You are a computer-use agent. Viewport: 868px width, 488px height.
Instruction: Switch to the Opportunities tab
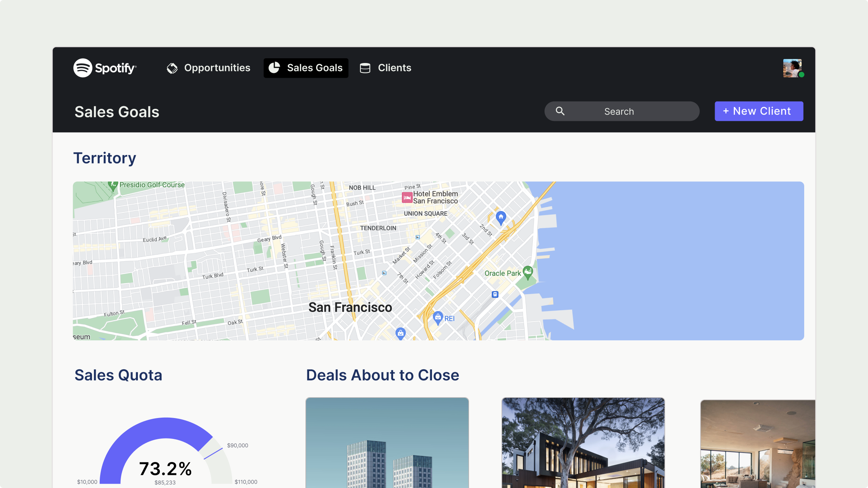pos(217,68)
